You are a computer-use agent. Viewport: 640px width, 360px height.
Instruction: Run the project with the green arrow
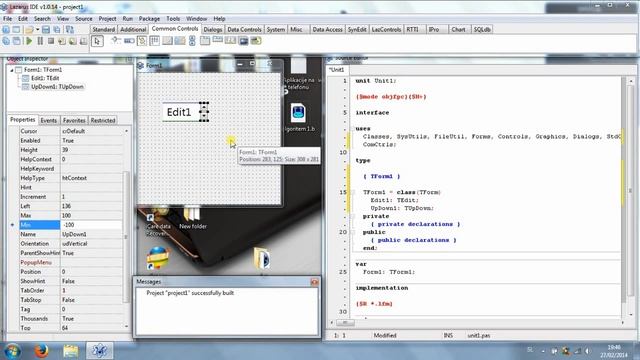[29, 41]
